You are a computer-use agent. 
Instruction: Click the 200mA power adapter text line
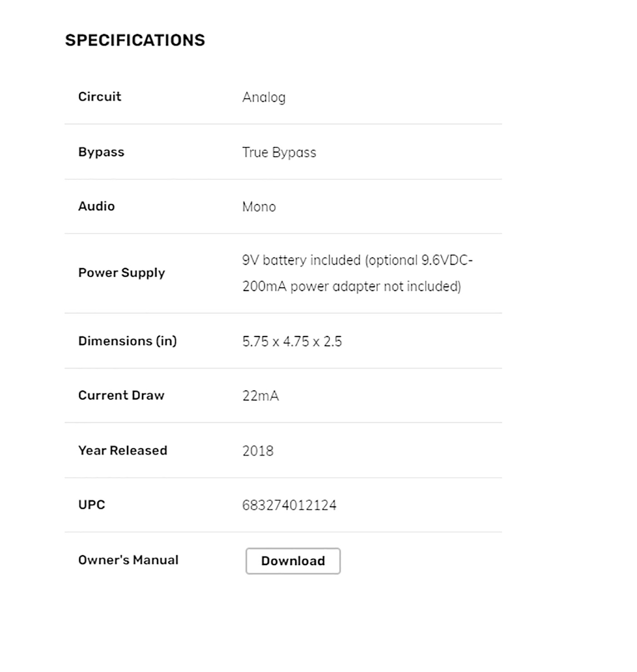click(x=352, y=286)
